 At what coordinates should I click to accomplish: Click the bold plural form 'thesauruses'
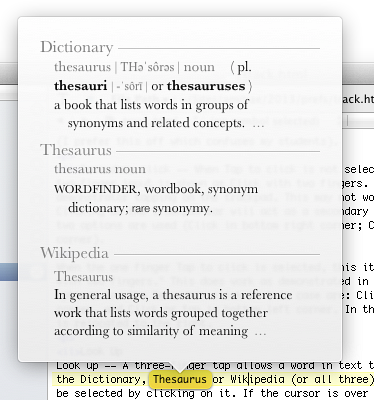[206, 86]
